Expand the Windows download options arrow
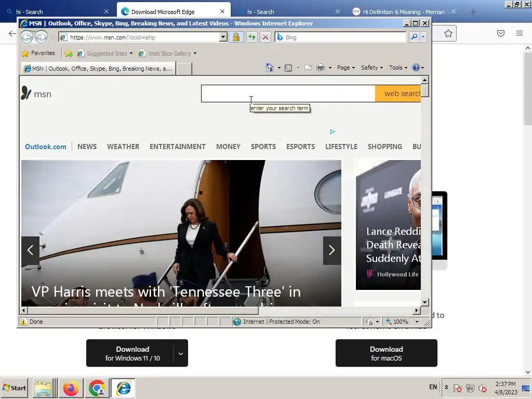The width and height of the screenshot is (532, 399). [x=181, y=353]
